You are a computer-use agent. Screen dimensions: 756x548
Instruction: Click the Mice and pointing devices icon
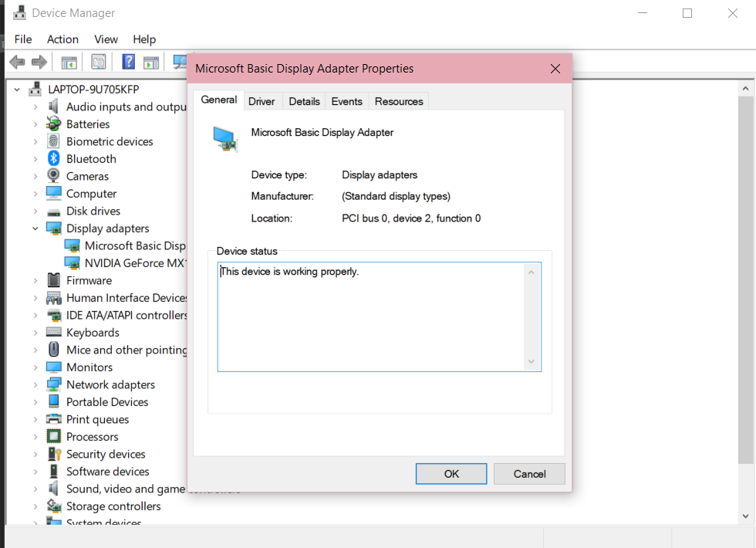53,349
